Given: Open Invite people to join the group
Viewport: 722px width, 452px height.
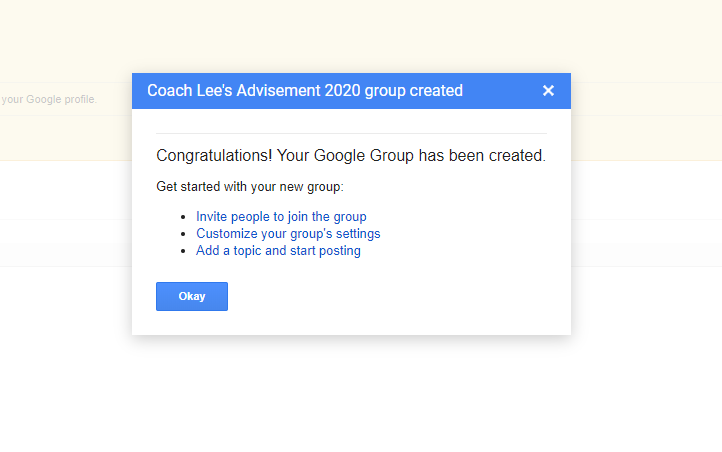Looking at the screenshot, I should coord(281,216).
